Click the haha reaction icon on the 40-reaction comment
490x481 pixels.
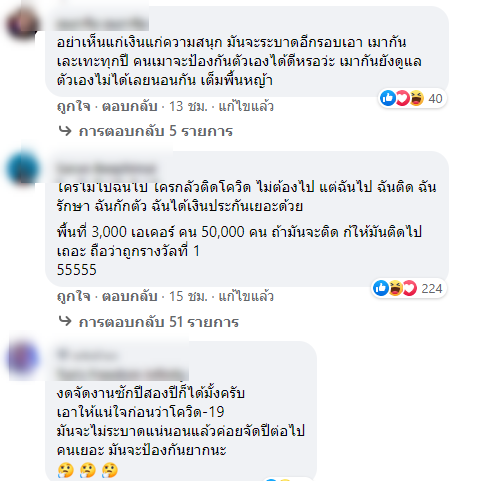coord(417,98)
